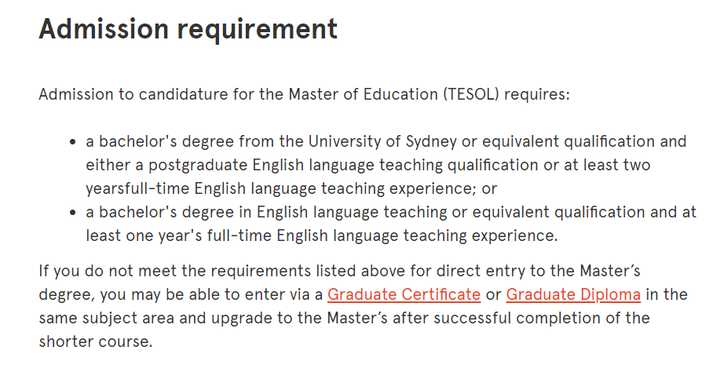The height and width of the screenshot is (365, 720).
Task: Click the first bullet point marker
Action: click(x=73, y=142)
